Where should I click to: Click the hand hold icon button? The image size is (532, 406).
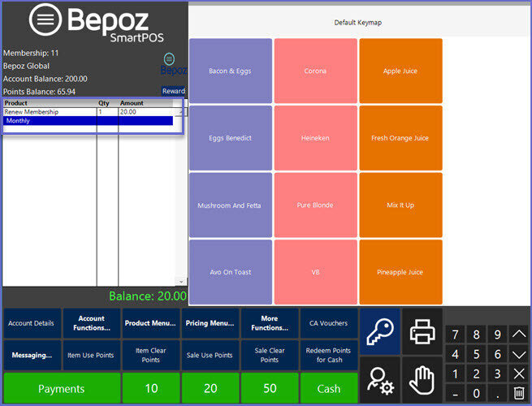click(x=422, y=380)
